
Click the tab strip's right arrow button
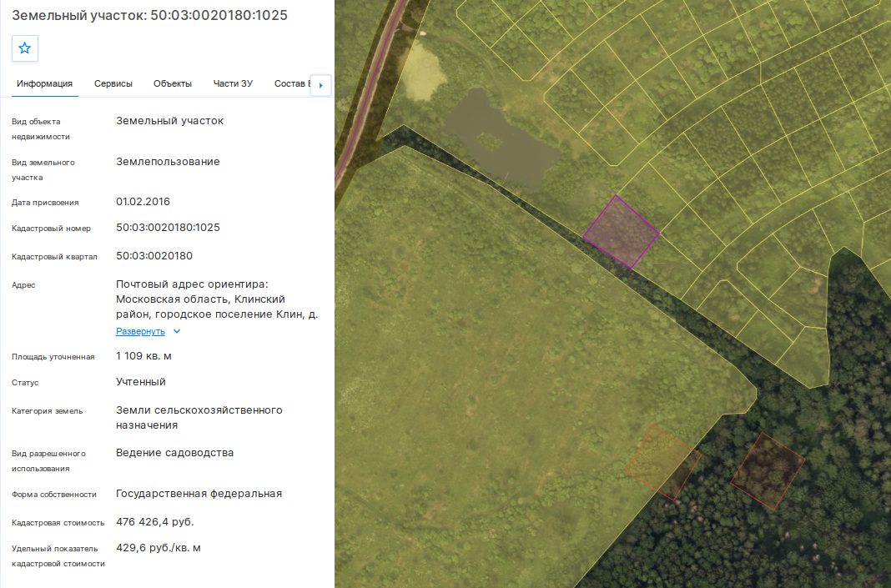tap(320, 85)
